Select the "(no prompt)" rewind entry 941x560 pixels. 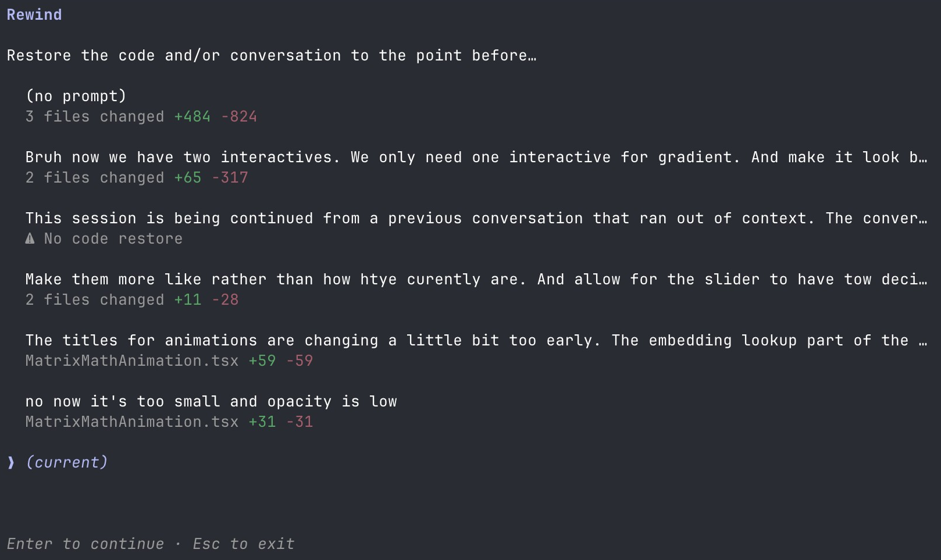coord(76,96)
